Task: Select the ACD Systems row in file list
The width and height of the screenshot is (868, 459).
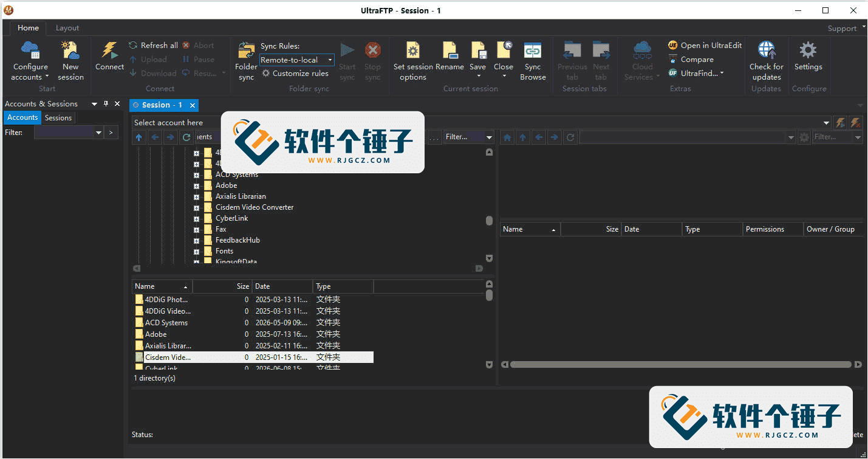Action: click(253, 323)
